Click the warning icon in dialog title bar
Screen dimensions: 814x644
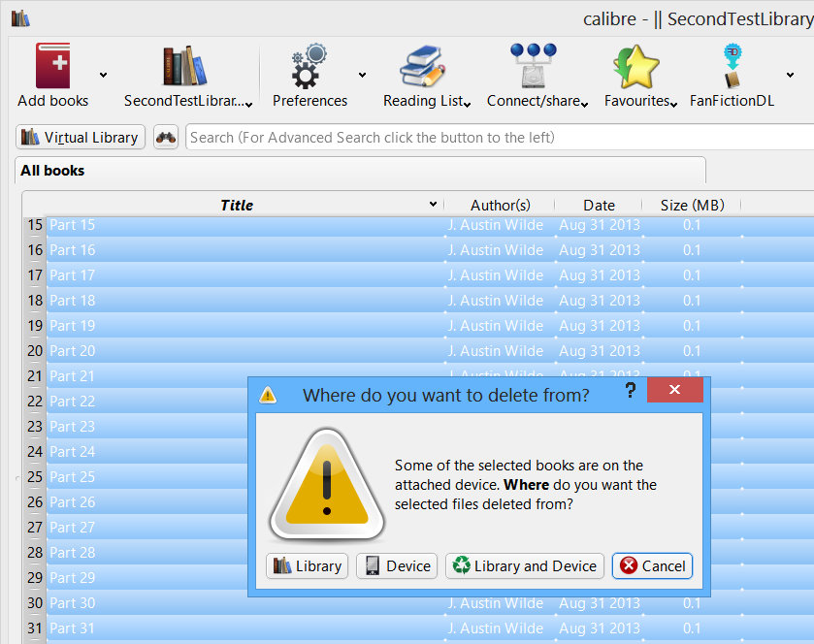268,396
